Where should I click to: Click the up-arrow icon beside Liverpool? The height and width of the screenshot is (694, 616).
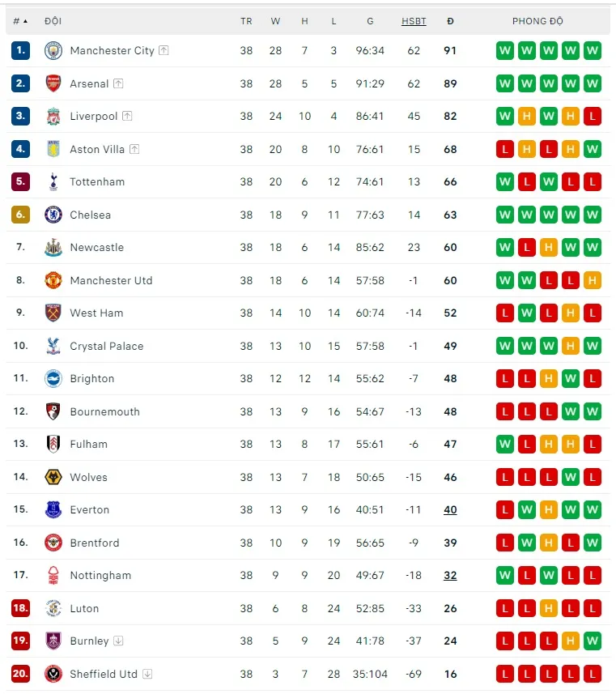tap(127, 117)
